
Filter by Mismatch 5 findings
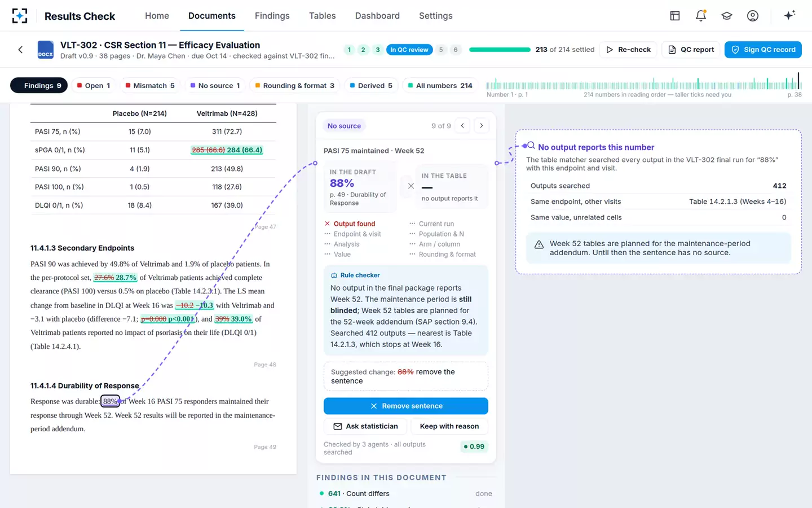click(x=150, y=85)
